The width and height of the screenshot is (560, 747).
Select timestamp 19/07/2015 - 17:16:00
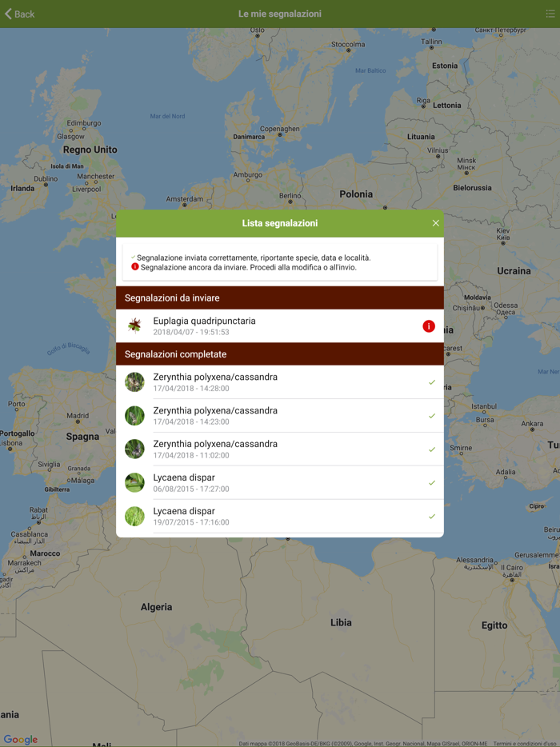point(191,522)
